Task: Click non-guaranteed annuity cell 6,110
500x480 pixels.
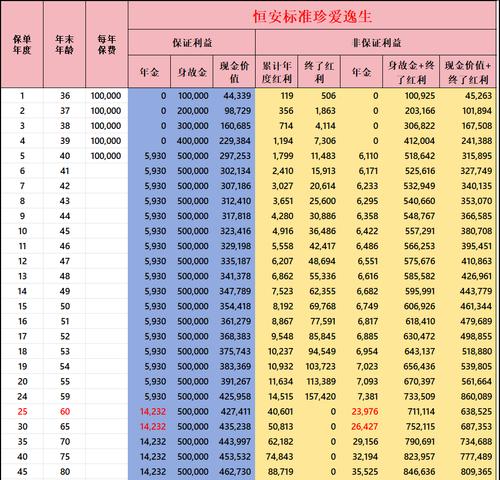Action: (x=368, y=156)
